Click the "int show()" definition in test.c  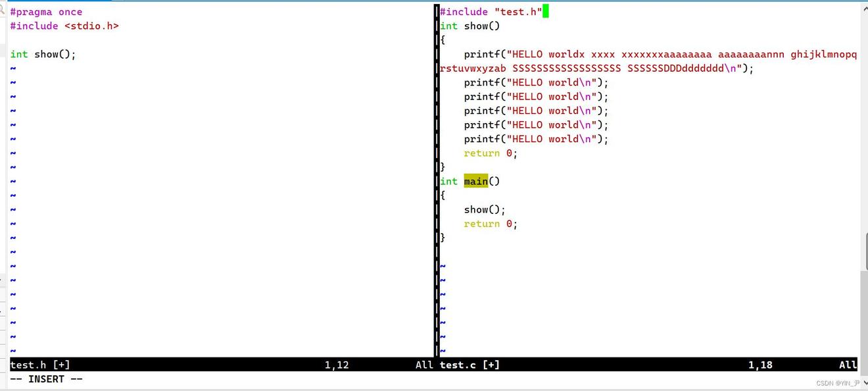tap(470, 26)
